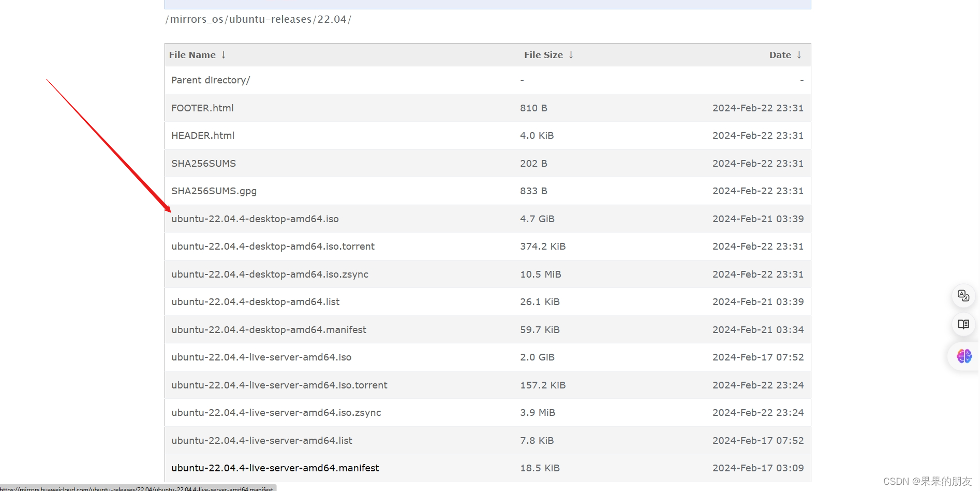The height and width of the screenshot is (491, 980).
Task: Open ubuntu-22.04.4-live-server-amd64.list
Action: pyautogui.click(x=261, y=440)
